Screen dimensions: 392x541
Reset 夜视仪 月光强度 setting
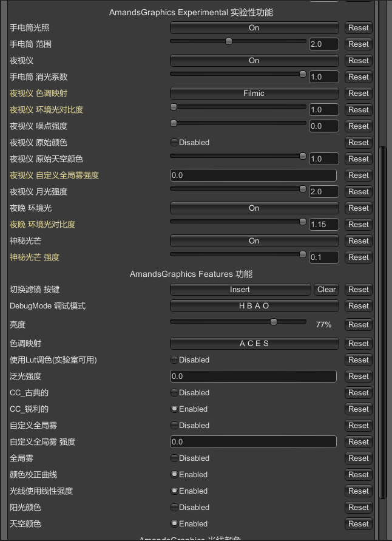[x=359, y=192]
